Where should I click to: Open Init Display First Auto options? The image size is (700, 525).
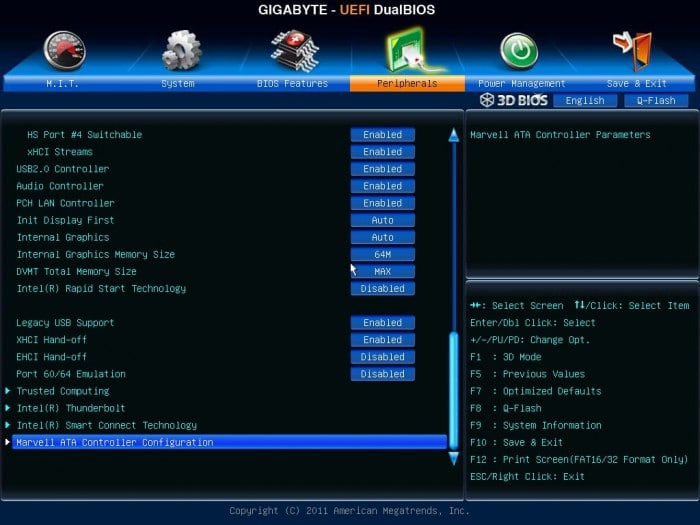[x=383, y=220]
